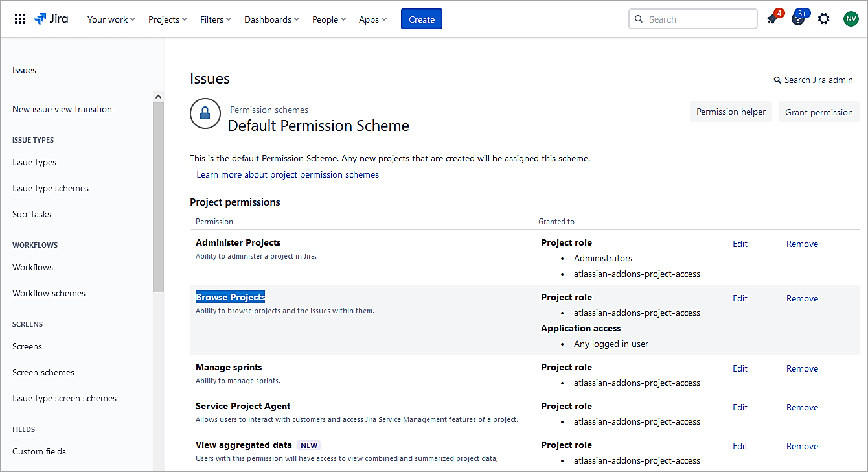Screen dimensions: 868x472
Task: Open the app switcher grid icon
Action: click(x=20, y=19)
